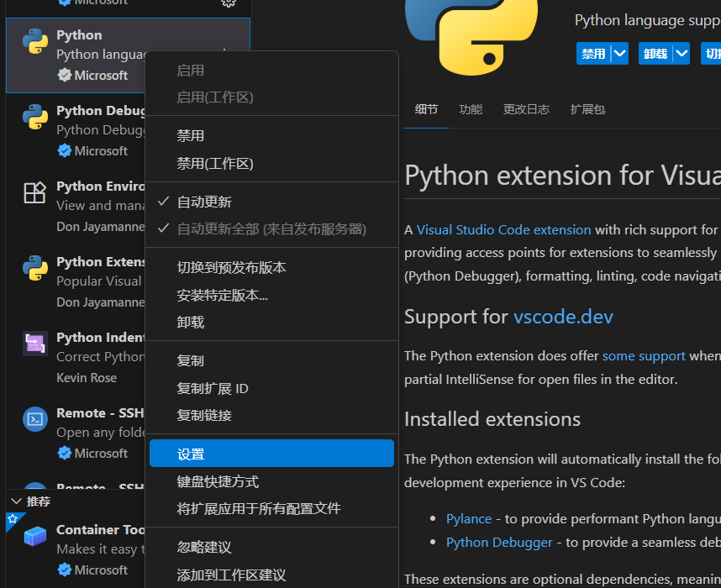Select 复制链接 menu item
Screen dimensions: 721x588
(x=271, y=416)
